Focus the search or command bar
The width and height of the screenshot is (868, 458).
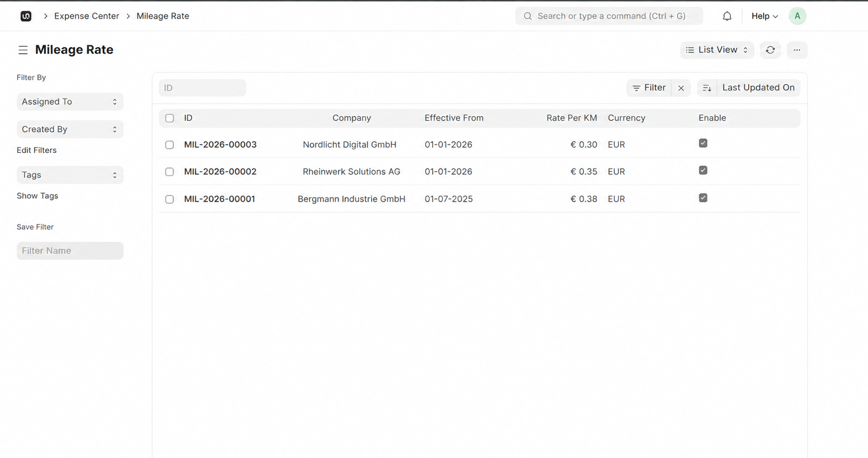pyautogui.click(x=609, y=16)
